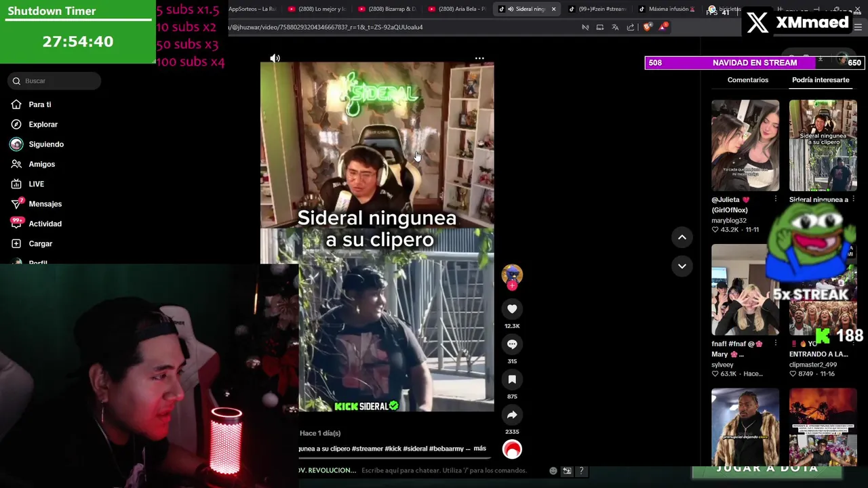This screenshot has height=488, width=868.
Task: Click the friends icon next to Amigos
Action: [x=16, y=164]
